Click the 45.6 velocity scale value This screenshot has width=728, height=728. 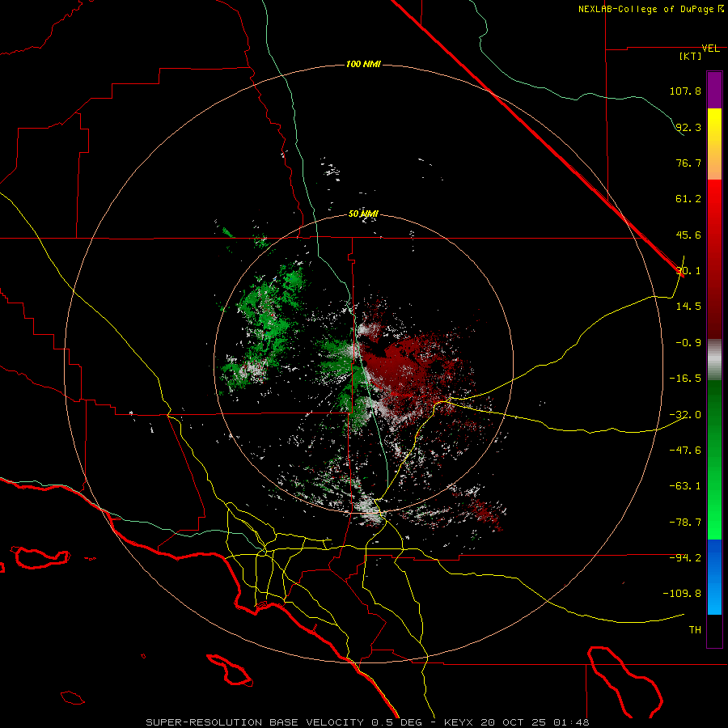(x=688, y=235)
